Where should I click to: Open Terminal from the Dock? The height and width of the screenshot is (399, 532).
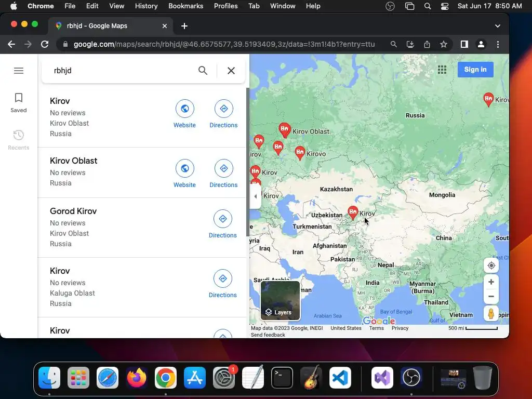click(x=282, y=378)
